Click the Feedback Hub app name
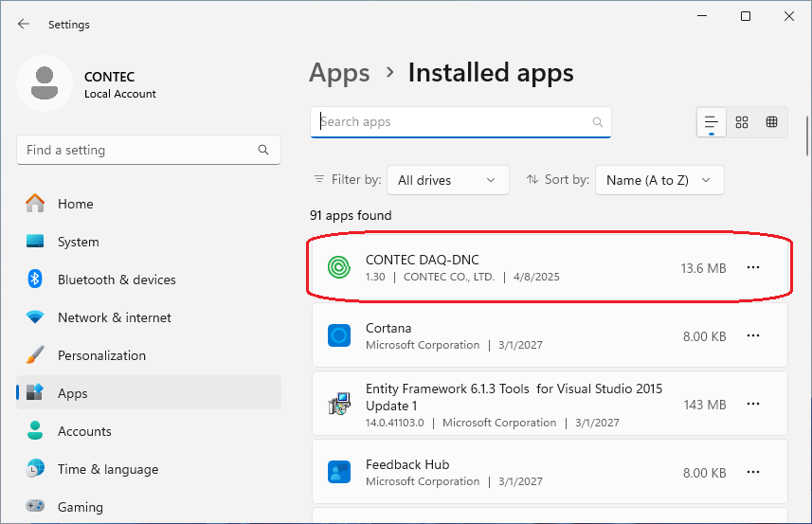Screen dimensions: 812x524 tap(407, 464)
